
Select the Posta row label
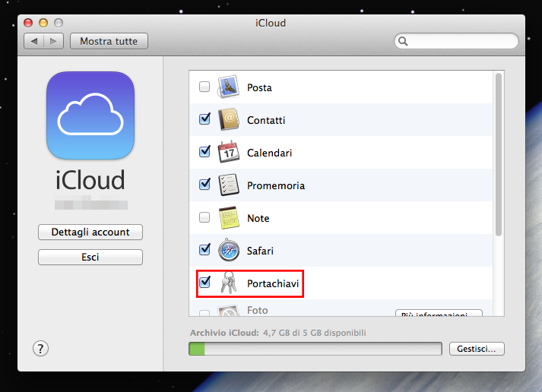pyautogui.click(x=259, y=87)
